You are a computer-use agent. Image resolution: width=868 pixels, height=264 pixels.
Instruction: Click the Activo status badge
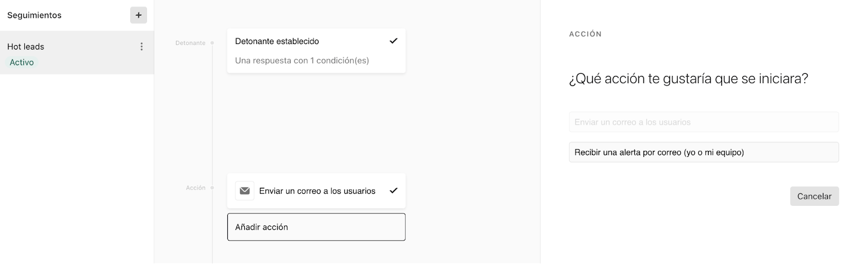pos(22,62)
